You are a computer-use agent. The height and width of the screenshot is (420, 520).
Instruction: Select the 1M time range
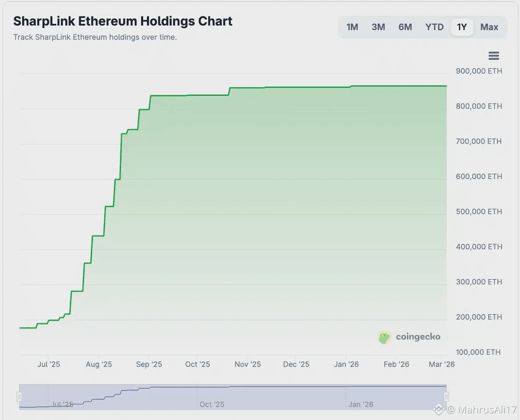(x=352, y=27)
